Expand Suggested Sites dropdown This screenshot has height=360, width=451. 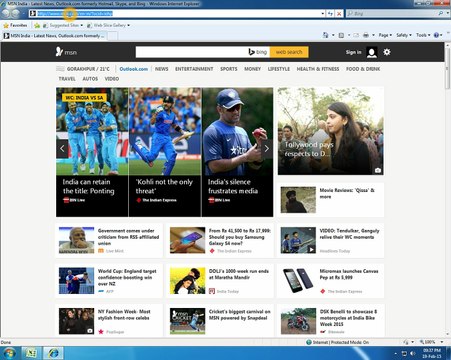82,25
